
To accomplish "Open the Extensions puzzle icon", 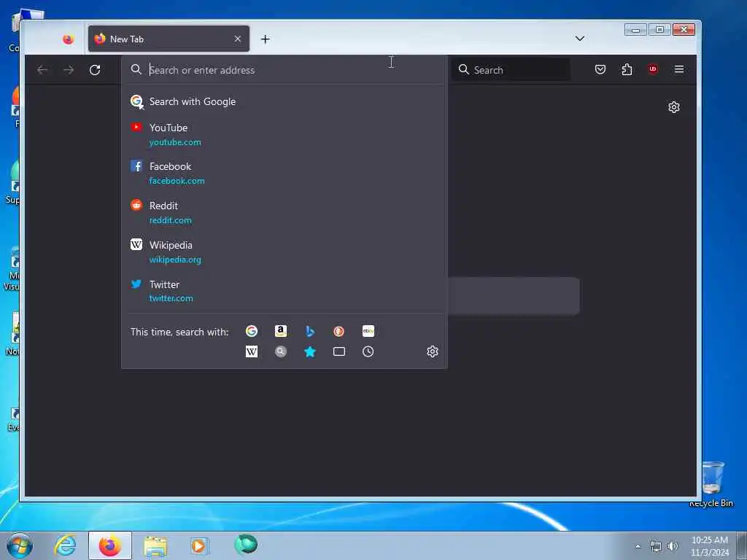I will pos(627,69).
